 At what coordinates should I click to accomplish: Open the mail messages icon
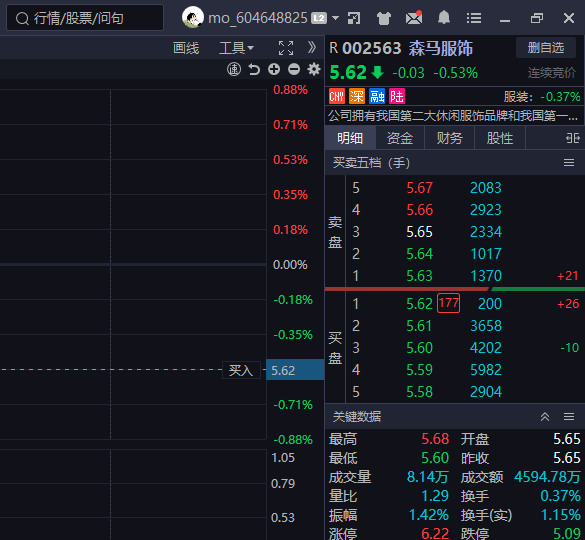point(414,18)
